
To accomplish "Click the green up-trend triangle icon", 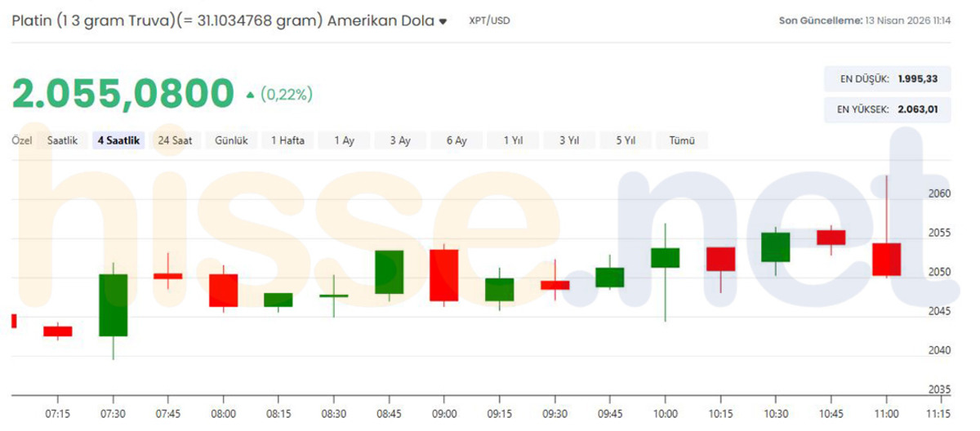I will pyautogui.click(x=250, y=96).
